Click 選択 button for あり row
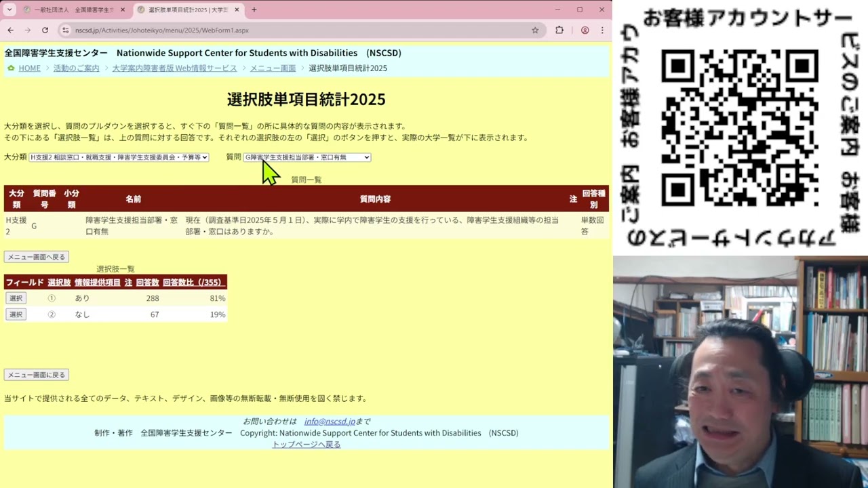The height and width of the screenshot is (488, 868). pyautogui.click(x=16, y=298)
